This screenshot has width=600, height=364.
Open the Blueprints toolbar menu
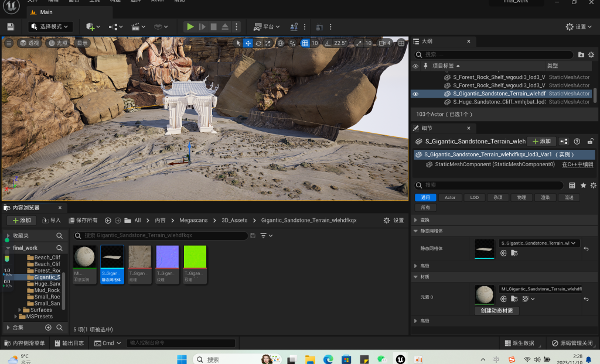click(x=115, y=27)
